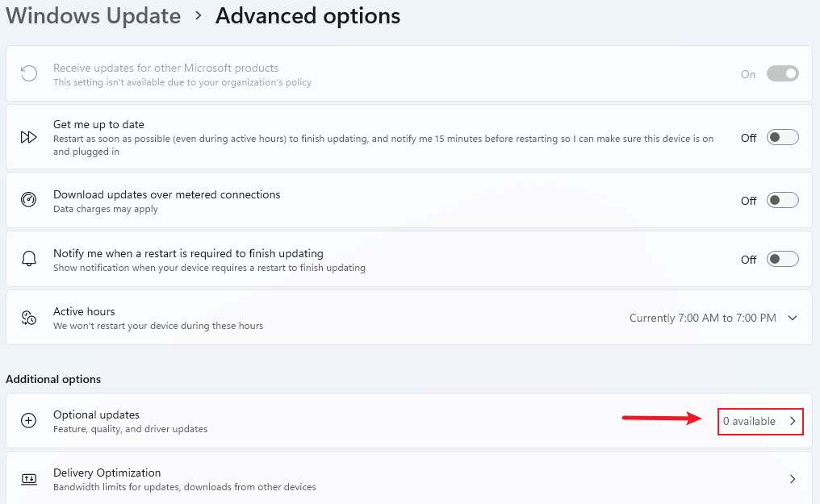Click the restart notification bell icon
The width and height of the screenshot is (820, 504).
28,259
